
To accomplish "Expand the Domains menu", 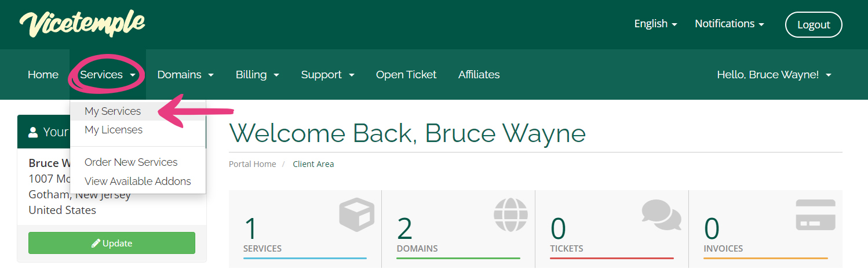I will point(185,75).
